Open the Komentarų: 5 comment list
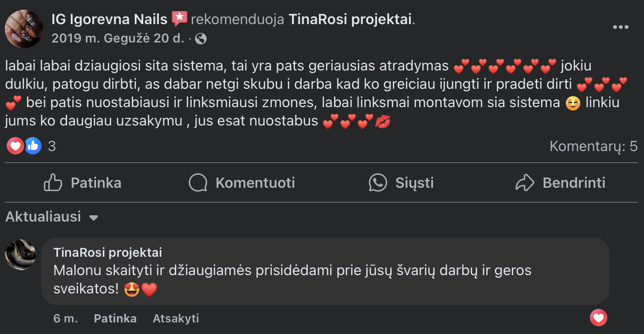Screen dimensions: 644x334 593,146
